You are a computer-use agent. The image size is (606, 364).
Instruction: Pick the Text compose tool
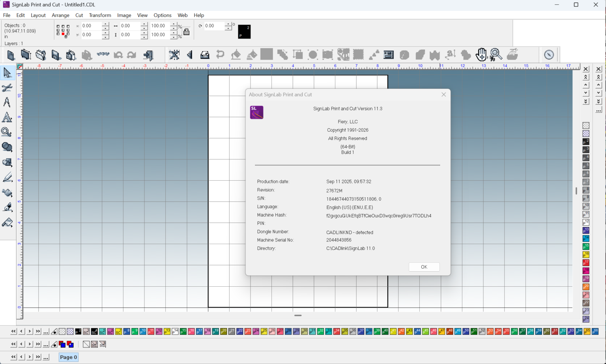(7, 103)
